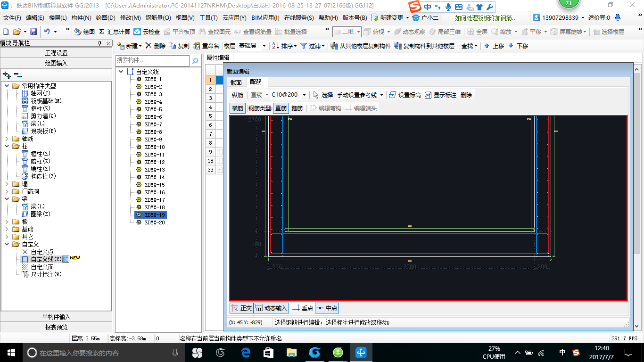Viewport: 644px width, 362px height.
Task: Open File Explorer in the taskbar
Action: coord(292,352)
